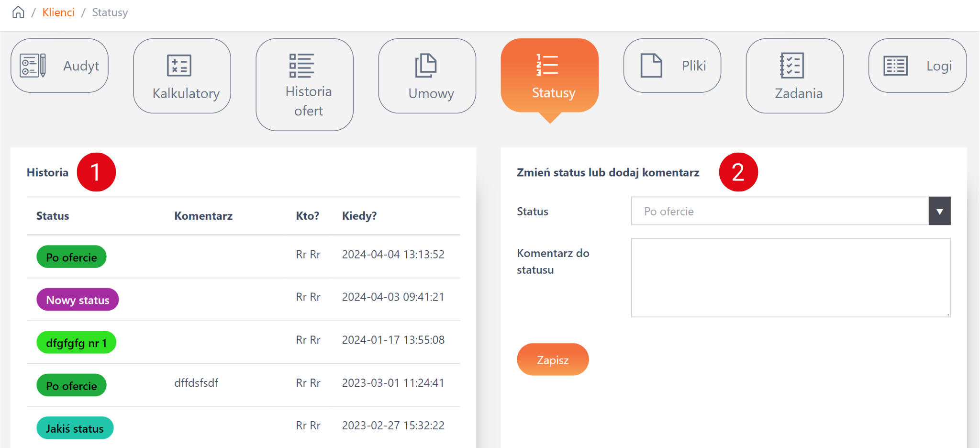Type in Komentarz do statusu field
Image resolution: width=980 pixels, height=448 pixels.
click(790, 278)
